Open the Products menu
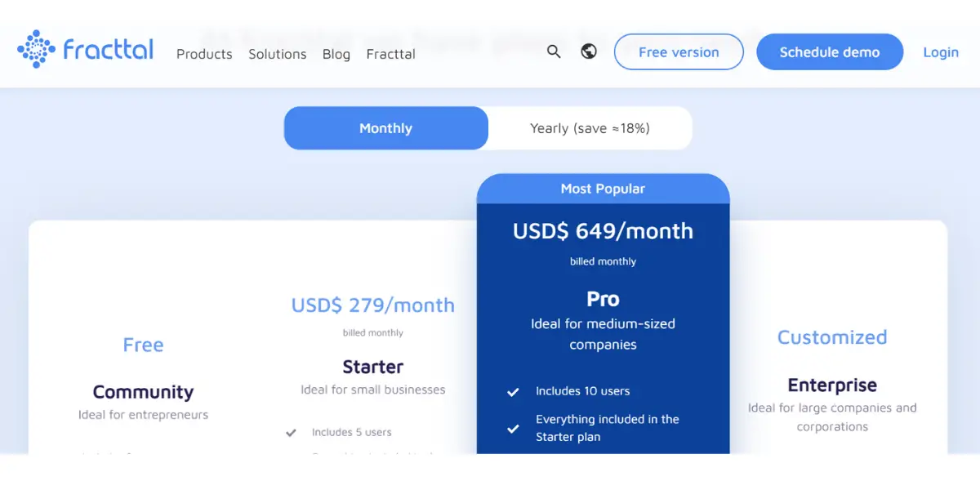This screenshot has width=980, height=490. coord(204,54)
